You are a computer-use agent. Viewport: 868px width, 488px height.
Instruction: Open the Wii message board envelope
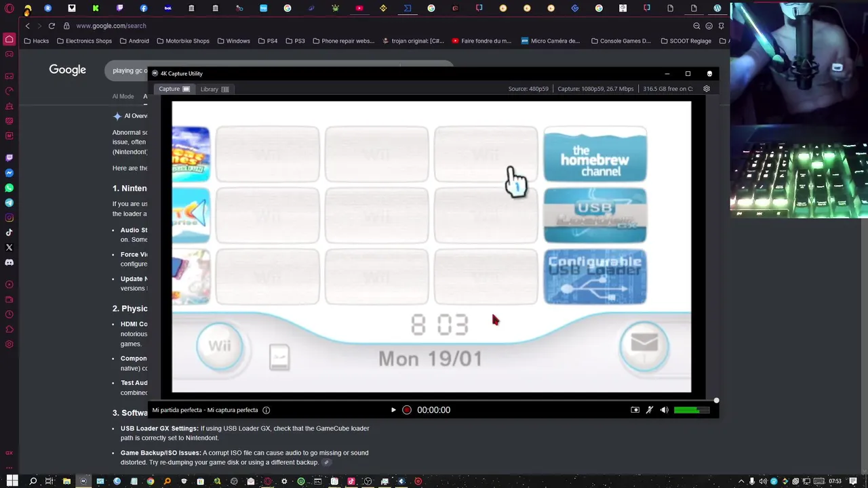click(644, 346)
